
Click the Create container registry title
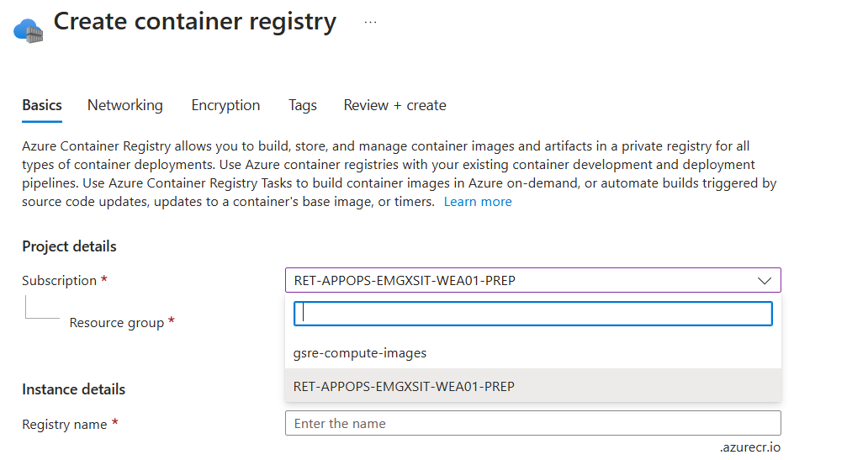click(x=195, y=22)
